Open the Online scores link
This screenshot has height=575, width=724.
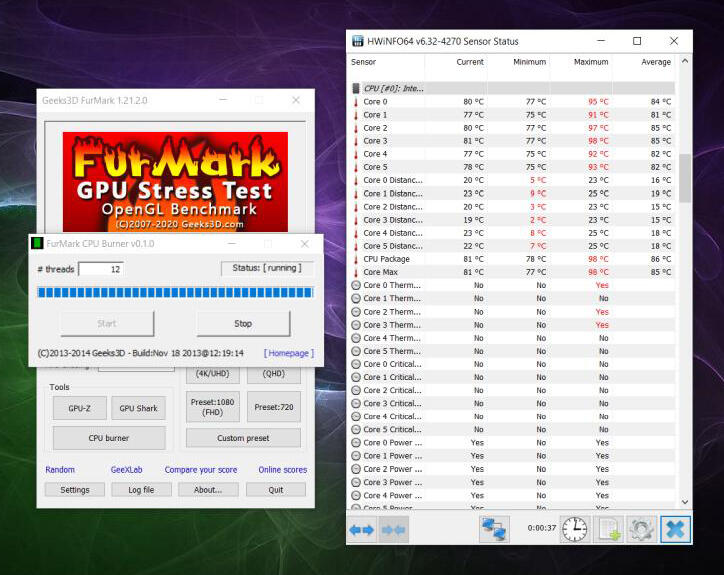283,470
